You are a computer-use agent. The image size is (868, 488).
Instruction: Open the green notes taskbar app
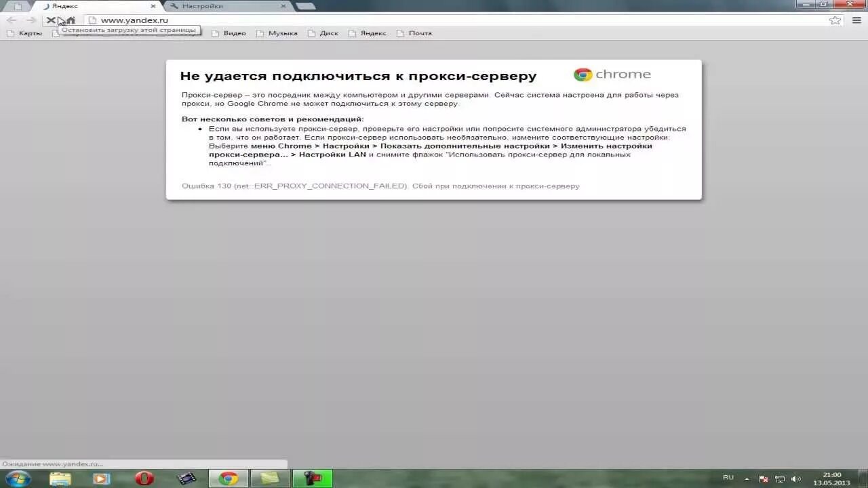271,479
